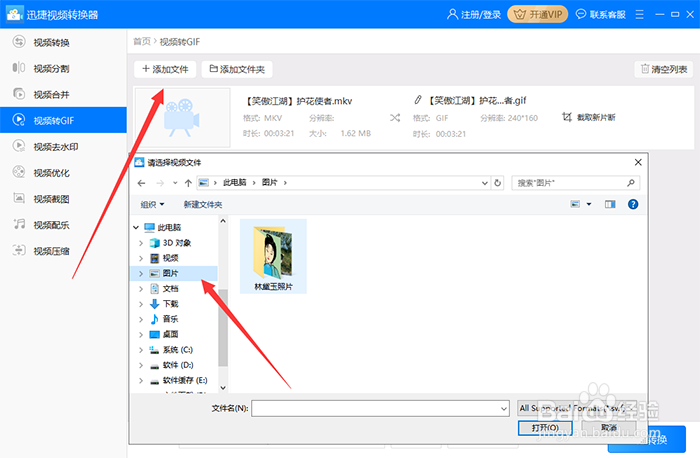Select 音乐 in the folder tree
Screen dimensions: 700x458
(170, 319)
